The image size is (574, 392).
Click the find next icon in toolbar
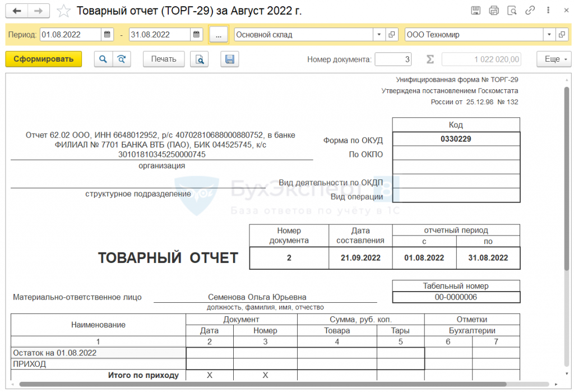pyautogui.click(x=122, y=59)
